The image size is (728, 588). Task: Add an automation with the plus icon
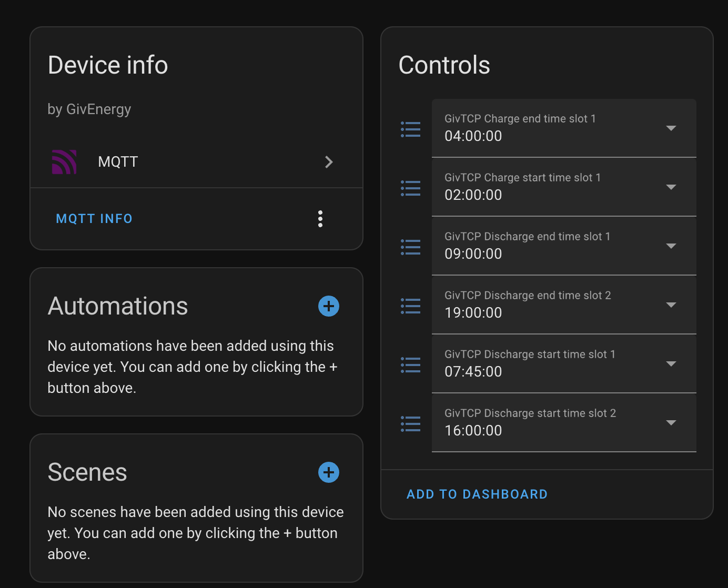(329, 306)
